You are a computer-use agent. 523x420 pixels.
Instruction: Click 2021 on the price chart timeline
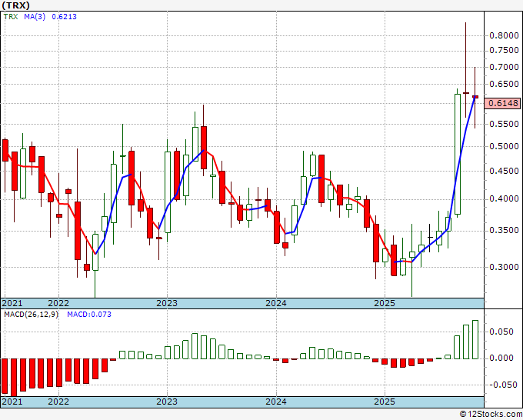[12, 303]
